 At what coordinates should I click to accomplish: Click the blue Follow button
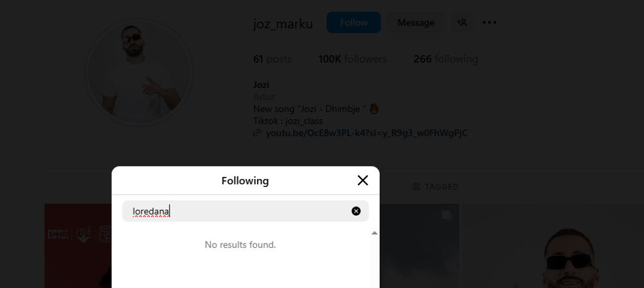pos(354,22)
